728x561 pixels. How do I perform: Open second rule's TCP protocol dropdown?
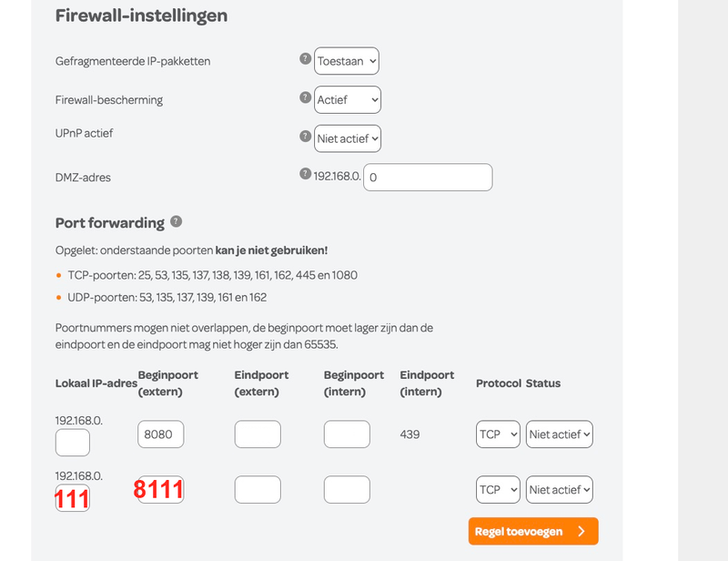(498, 489)
